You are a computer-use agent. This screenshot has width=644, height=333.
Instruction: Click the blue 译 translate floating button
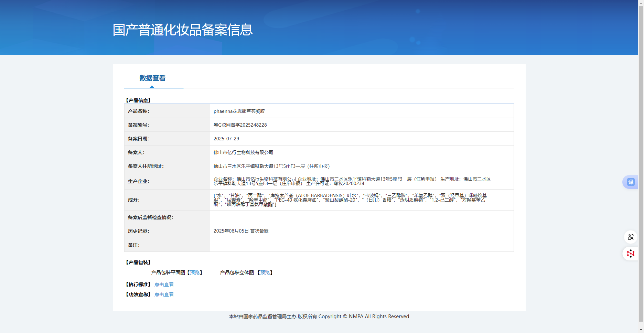pyautogui.click(x=631, y=182)
